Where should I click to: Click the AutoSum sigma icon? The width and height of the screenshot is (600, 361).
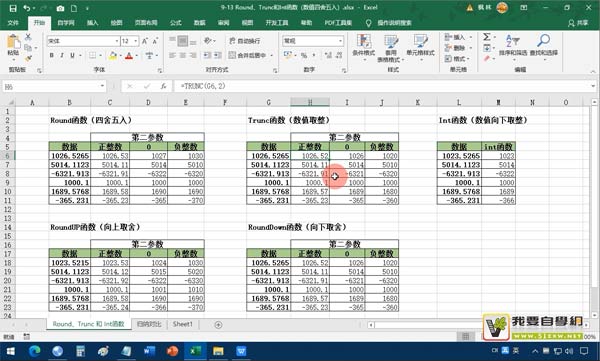click(487, 37)
